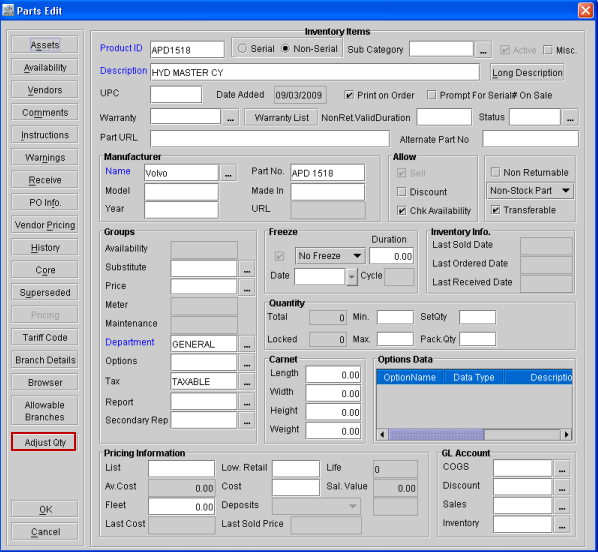Open the Price group lookup button

click(x=247, y=287)
